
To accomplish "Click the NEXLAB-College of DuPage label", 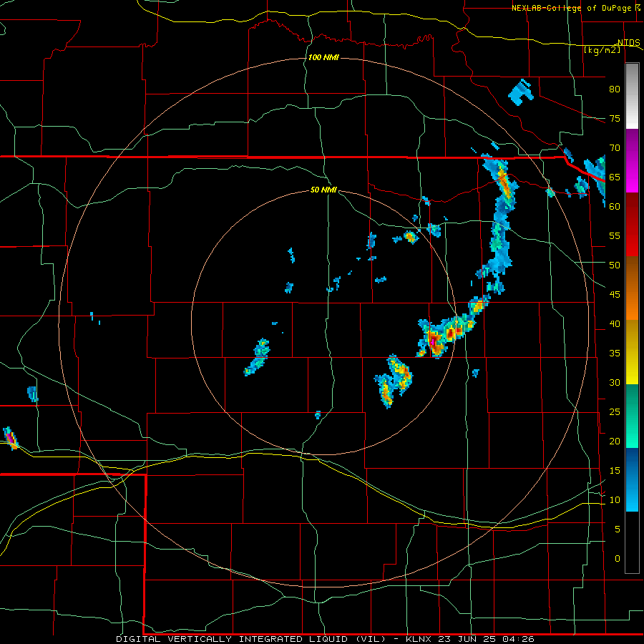I will coord(573,8).
